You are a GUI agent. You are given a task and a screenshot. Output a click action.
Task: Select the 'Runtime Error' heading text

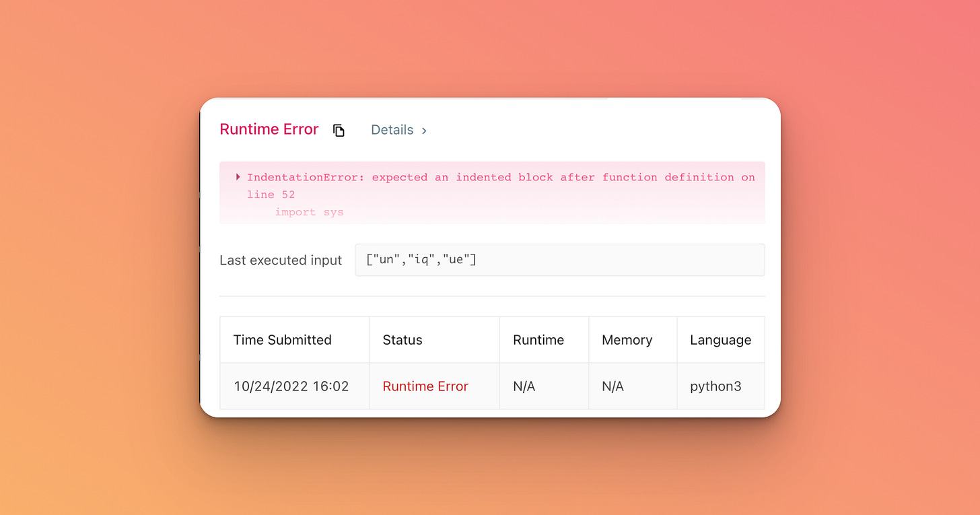pos(269,129)
